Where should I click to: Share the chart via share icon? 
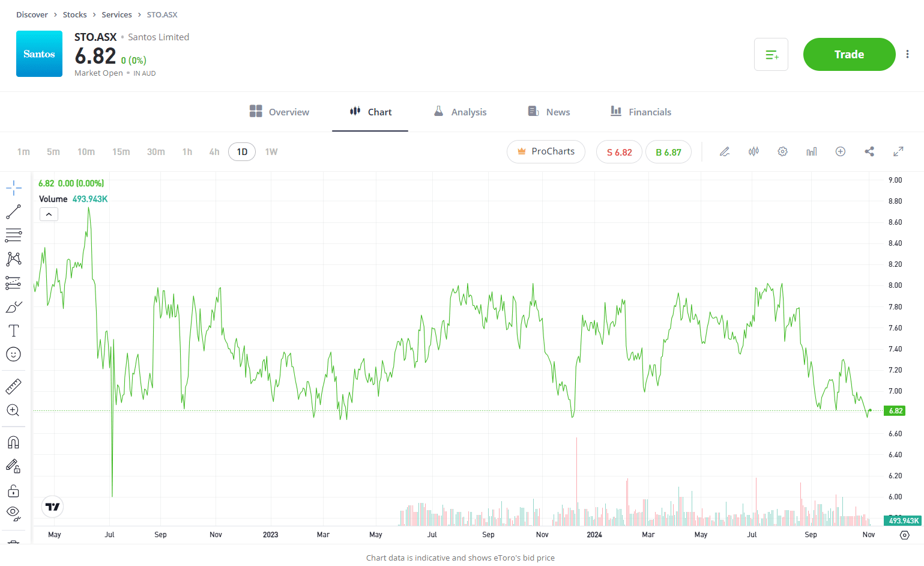coord(869,151)
